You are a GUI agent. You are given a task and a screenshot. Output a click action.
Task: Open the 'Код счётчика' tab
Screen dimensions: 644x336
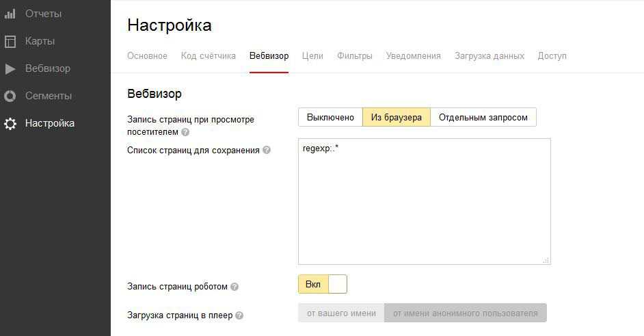tap(209, 56)
